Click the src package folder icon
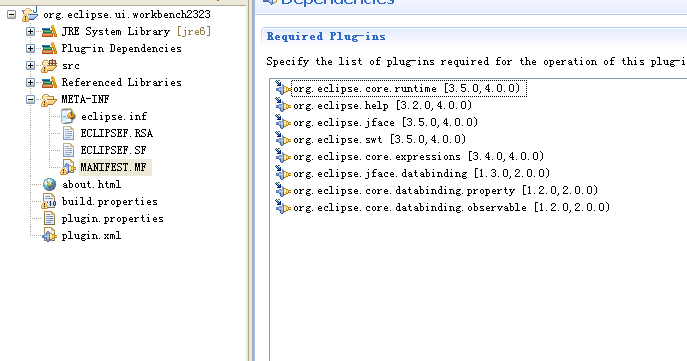 click(x=49, y=66)
